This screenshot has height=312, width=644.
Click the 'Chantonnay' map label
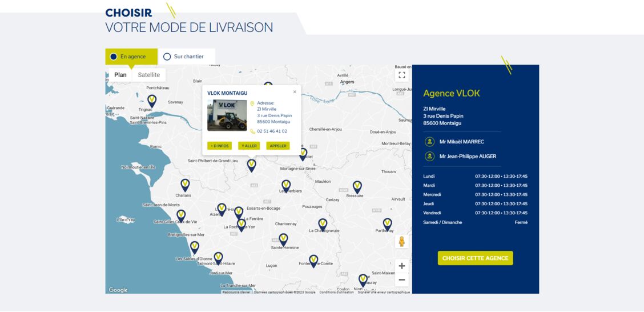point(285,224)
